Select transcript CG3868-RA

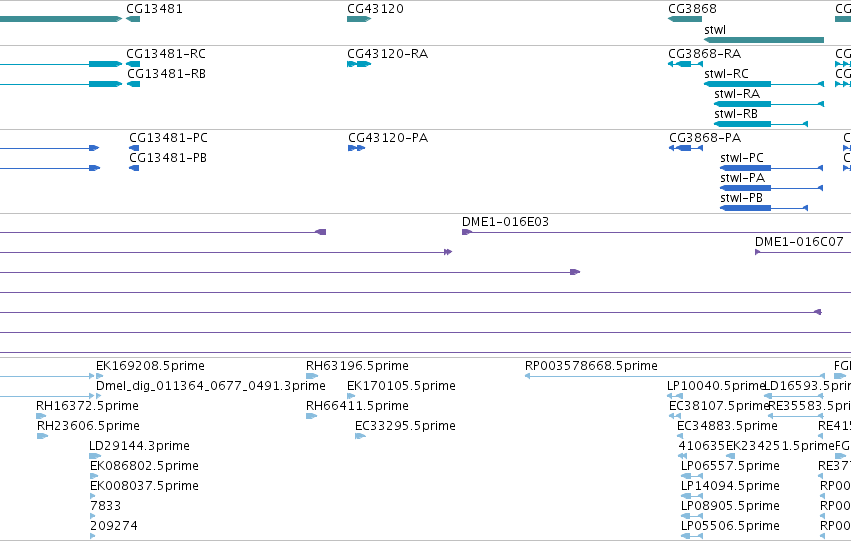click(685, 64)
